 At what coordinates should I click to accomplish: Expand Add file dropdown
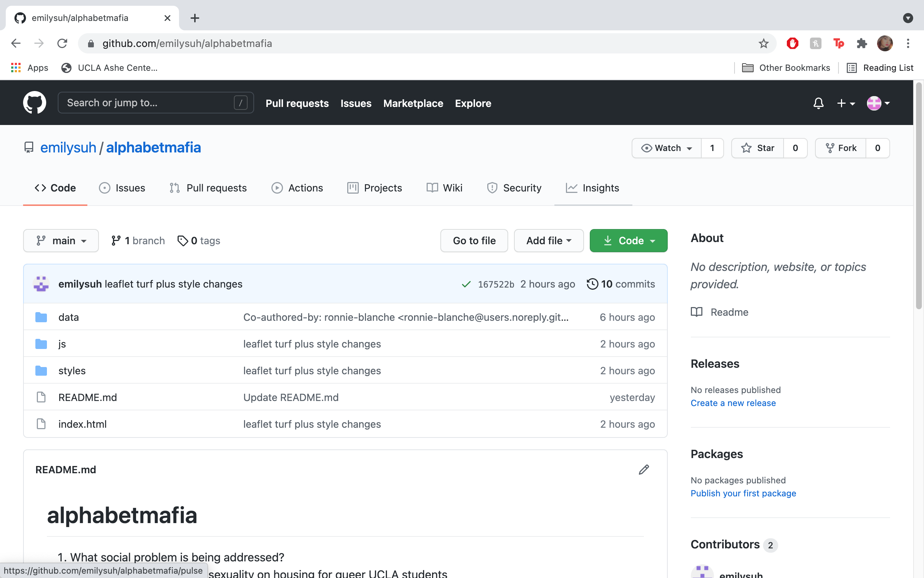point(549,241)
